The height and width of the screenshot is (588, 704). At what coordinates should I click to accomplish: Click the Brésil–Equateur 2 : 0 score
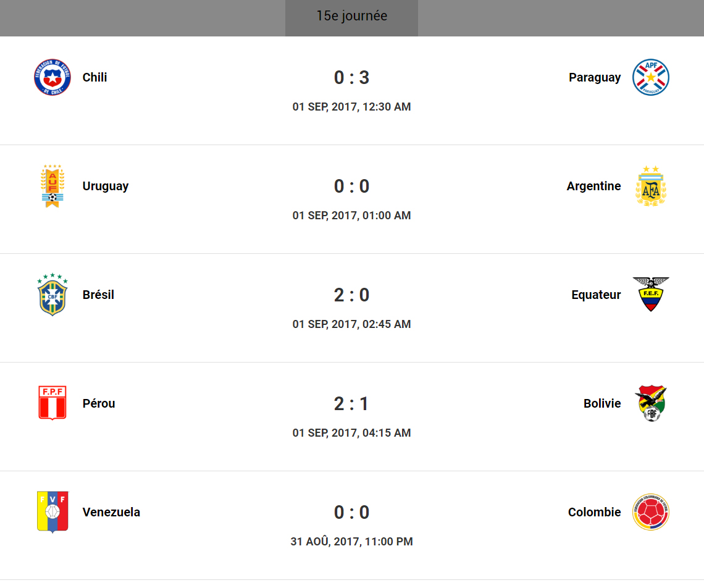(351, 295)
